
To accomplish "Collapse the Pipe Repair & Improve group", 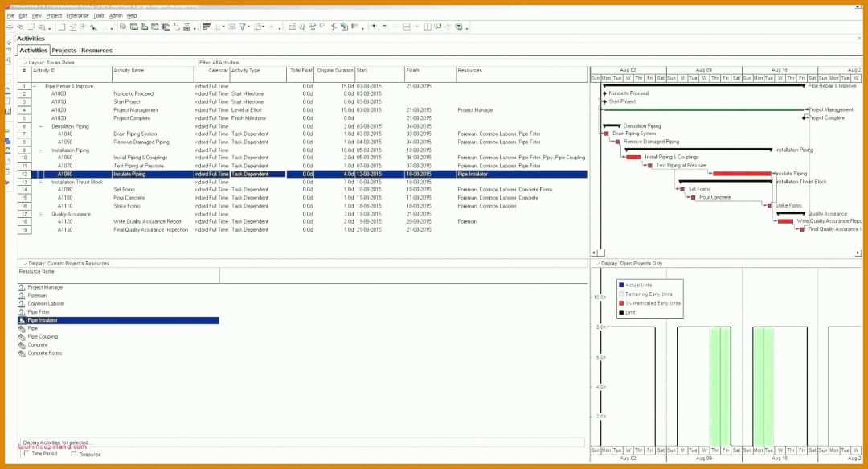I will coord(35,87).
